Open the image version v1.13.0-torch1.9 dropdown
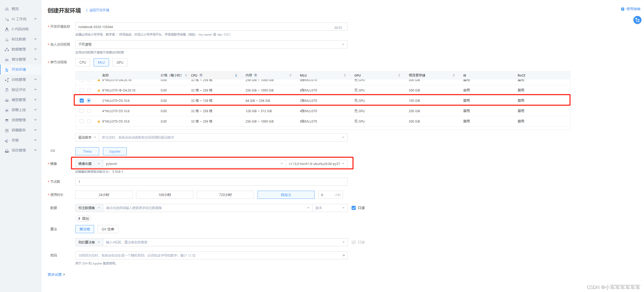Viewport: 644px width, 292px height. click(316, 164)
